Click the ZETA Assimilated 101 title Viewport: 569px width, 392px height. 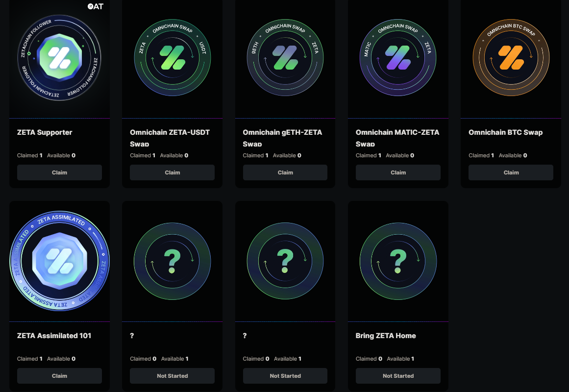click(x=54, y=336)
